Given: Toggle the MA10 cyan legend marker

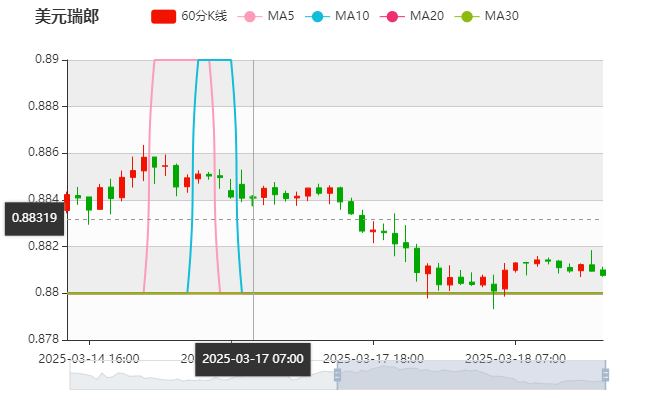Looking at the screenshot, I should click(x=317, y=16).
